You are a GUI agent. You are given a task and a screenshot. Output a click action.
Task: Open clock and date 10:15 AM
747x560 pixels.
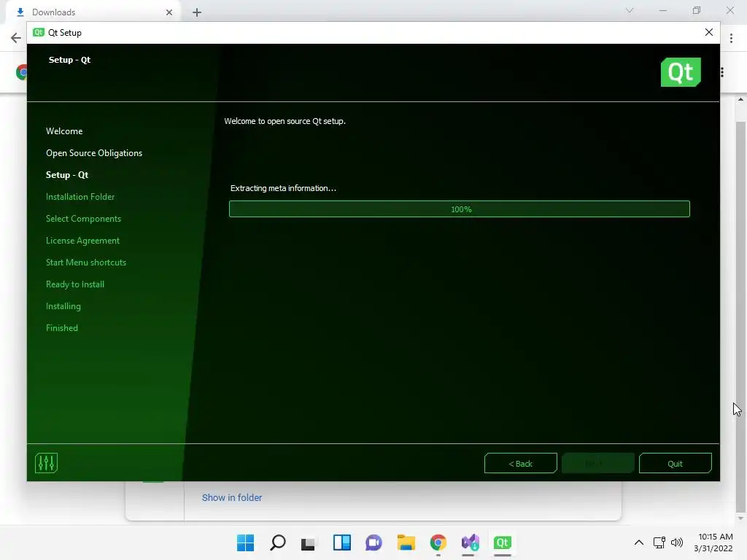click(713, 542)
